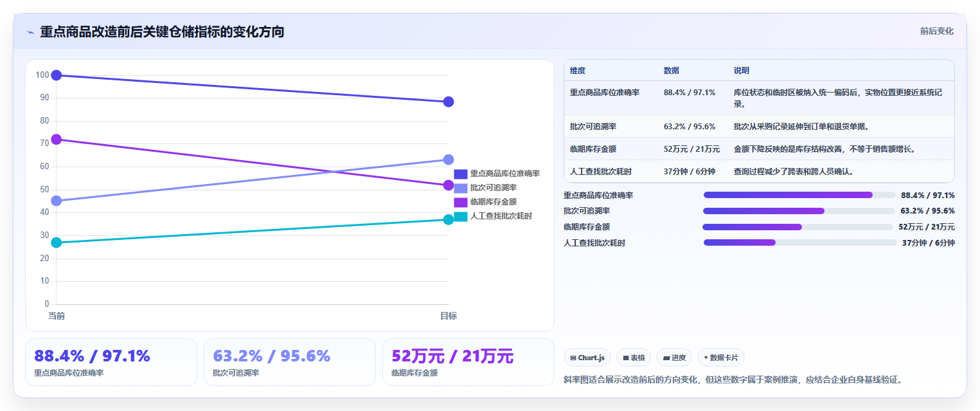
Task: Toggle the 批次可追溯率 legend swatch
Action: click(460, 188)
